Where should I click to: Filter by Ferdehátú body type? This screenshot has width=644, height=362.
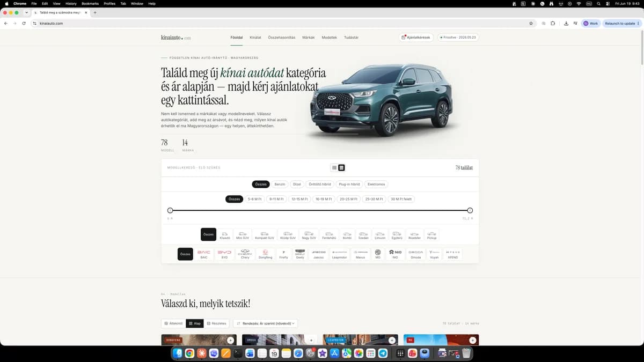(329, 234)
